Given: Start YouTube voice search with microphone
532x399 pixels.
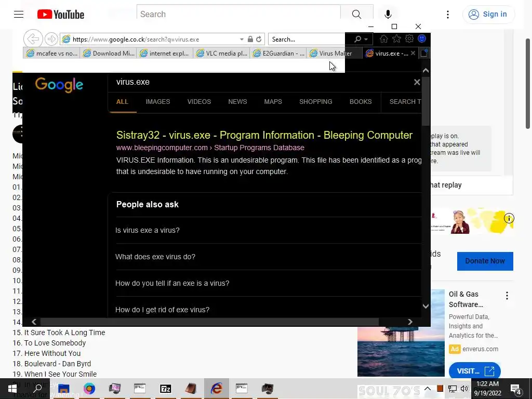Looking at the screenshot, I should [388, 14].
